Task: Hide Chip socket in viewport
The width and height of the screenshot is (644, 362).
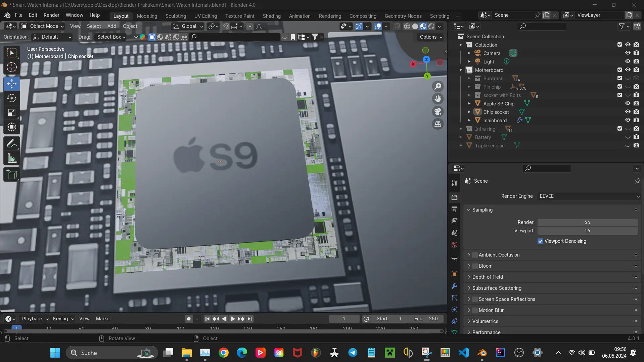Action: (x=628, y=112)
